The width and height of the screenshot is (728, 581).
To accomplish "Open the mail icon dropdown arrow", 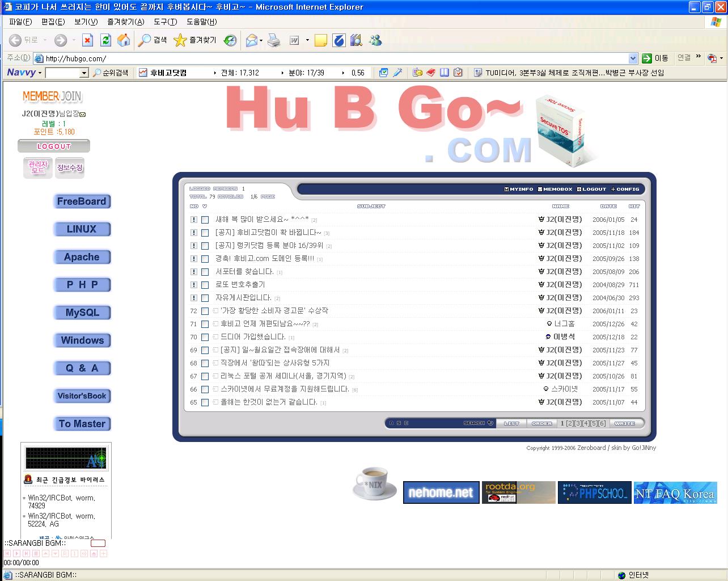I will [261, 41].
